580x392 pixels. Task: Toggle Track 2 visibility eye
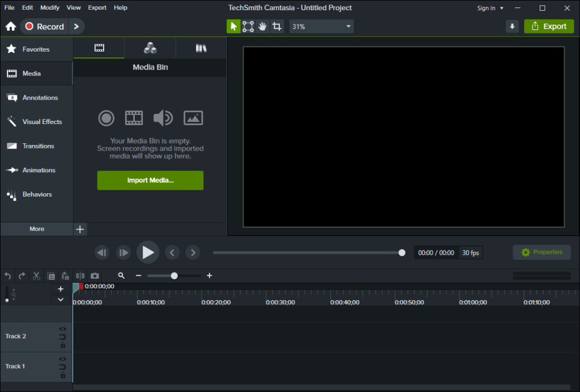pos(63,329)
